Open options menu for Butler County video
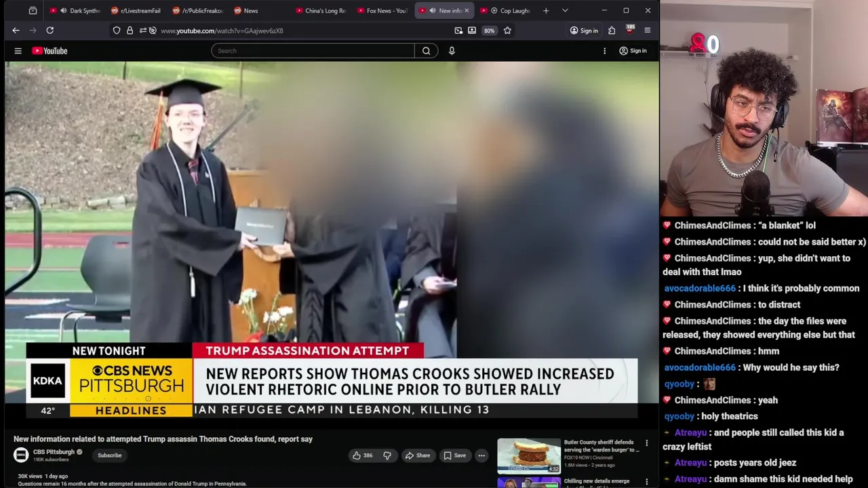Image resolution: width=868 pixels, height=488 pixels. 646,443
